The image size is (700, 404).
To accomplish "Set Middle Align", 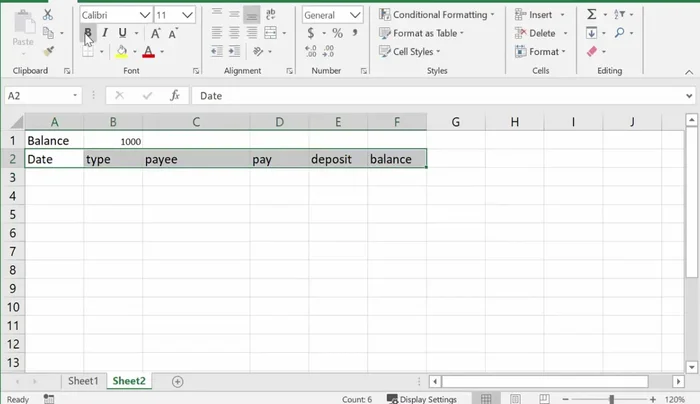I will click(234, 14).
